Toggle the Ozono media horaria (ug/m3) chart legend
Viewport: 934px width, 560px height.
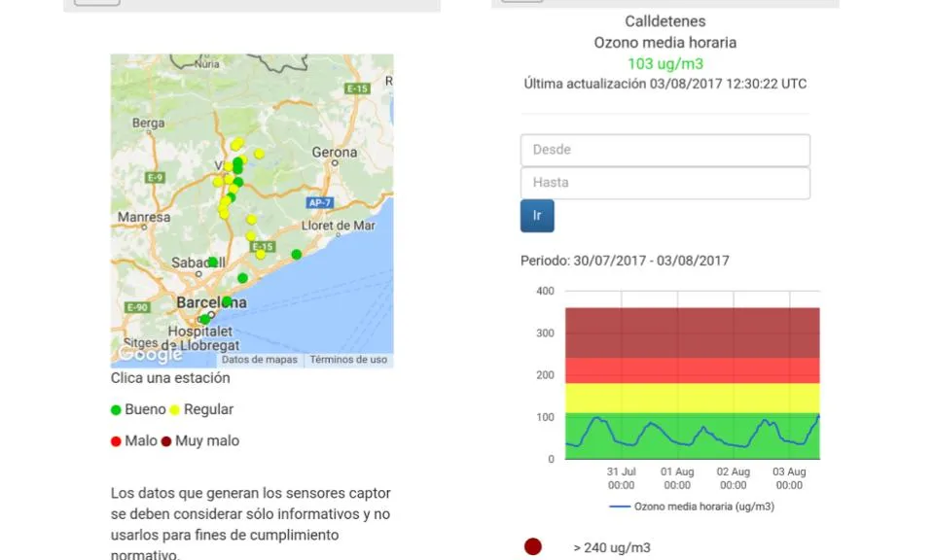tap(692, 507)
